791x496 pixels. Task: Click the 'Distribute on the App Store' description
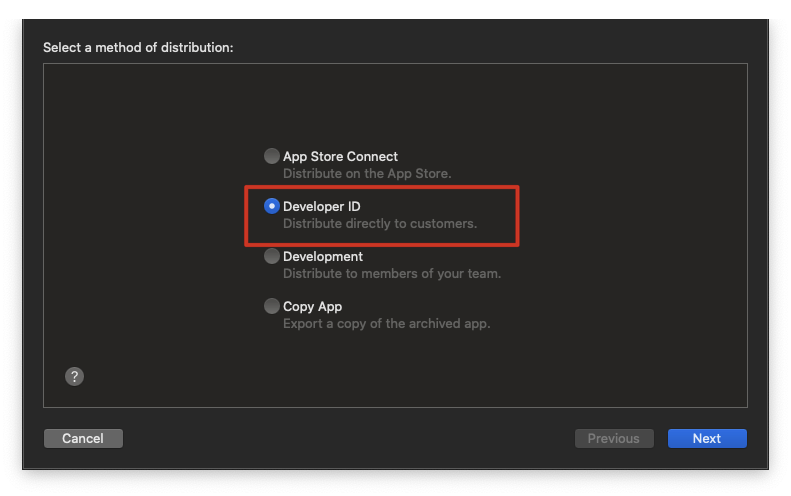[x=367, y=174]
